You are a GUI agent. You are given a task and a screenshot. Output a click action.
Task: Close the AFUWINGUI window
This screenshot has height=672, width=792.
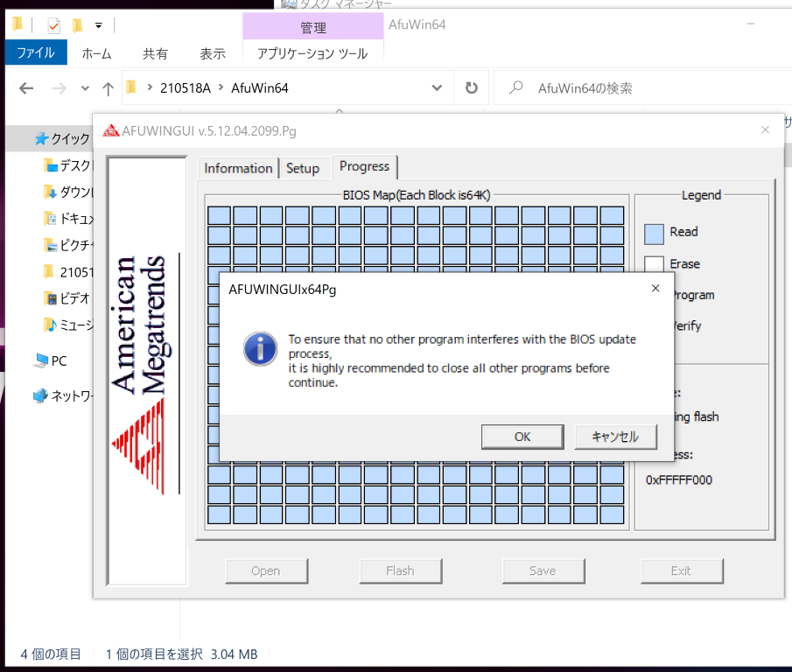pos(765,129)
